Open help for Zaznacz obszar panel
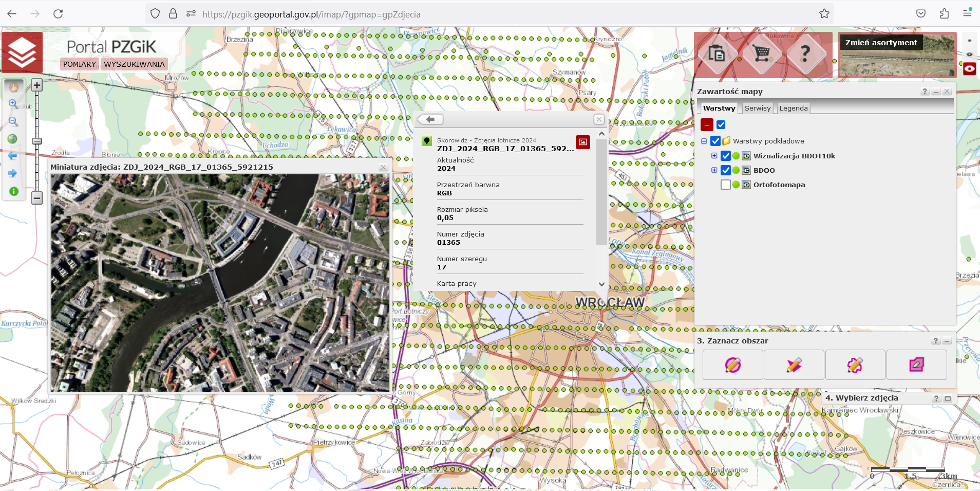This screenshot has height=491, width=980. 936,341
